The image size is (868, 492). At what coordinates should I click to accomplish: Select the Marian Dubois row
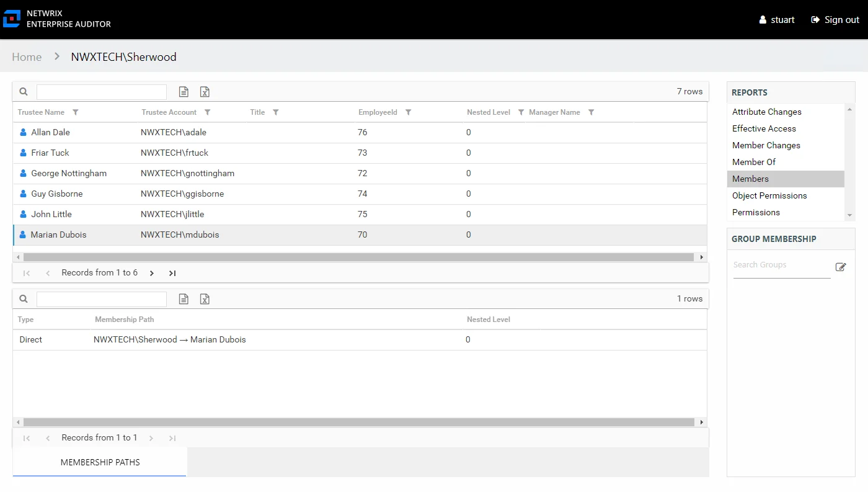click(x=360, y=235)
